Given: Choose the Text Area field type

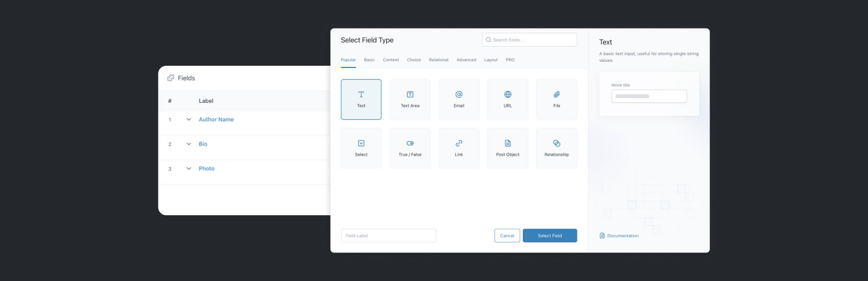Looking at the screenshot, I should point(410,99).
